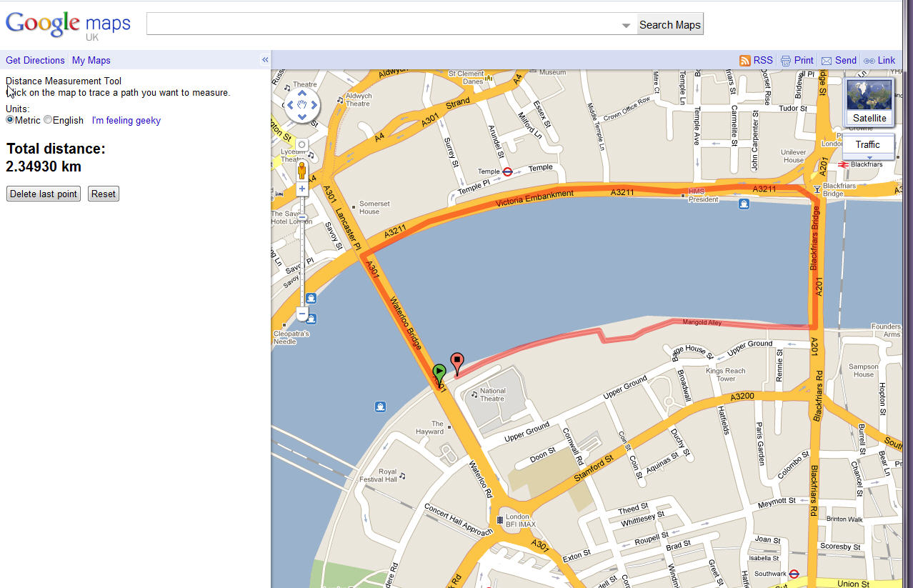This screenshot has height=588, width=913.
Task: Pan the map up with the arrow
Action: coord(302,93)
